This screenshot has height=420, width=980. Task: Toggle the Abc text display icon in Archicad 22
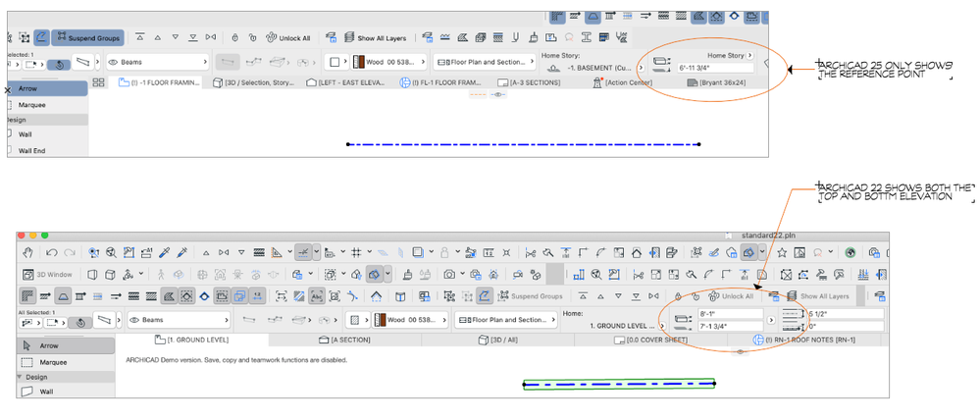[316, 295]
